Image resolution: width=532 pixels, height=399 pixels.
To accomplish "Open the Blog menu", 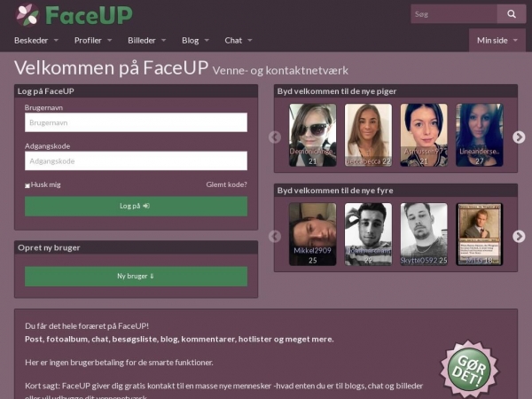I will coord(195,40).
